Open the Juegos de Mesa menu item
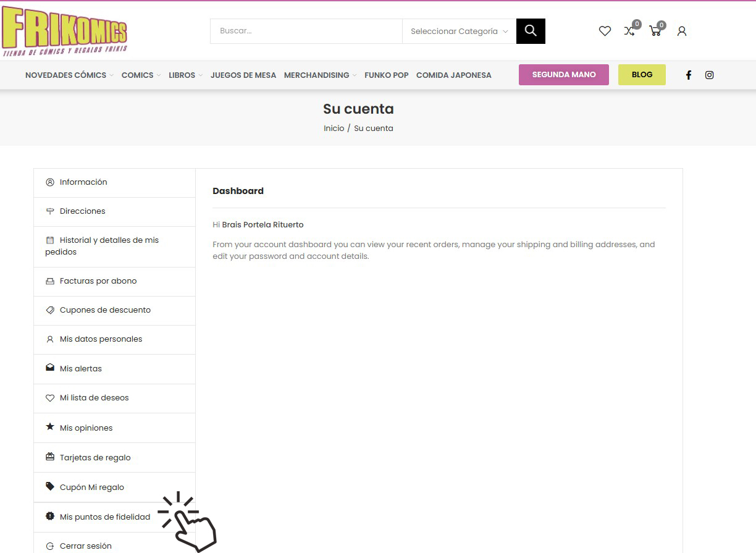The height and width of the screenshot is (553, 756). (243, 75)
